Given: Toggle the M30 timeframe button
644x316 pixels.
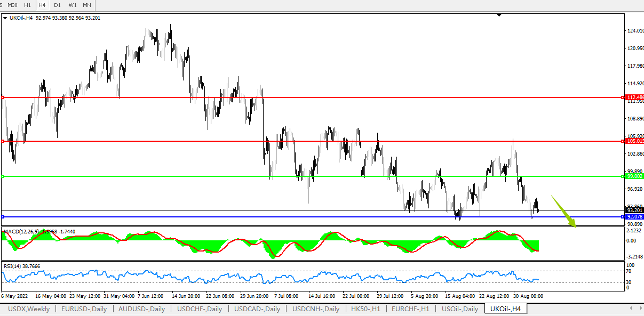Looking at the screenshot, I should coord(12,5).
